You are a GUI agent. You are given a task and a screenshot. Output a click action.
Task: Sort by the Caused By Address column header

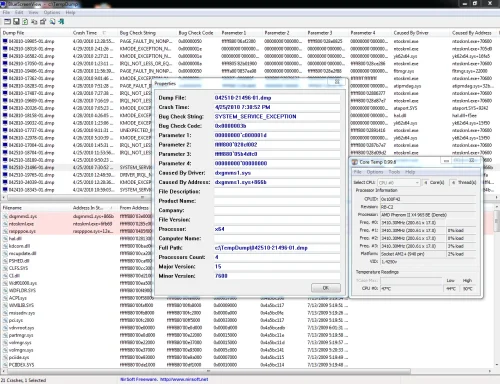coord(472,33)
